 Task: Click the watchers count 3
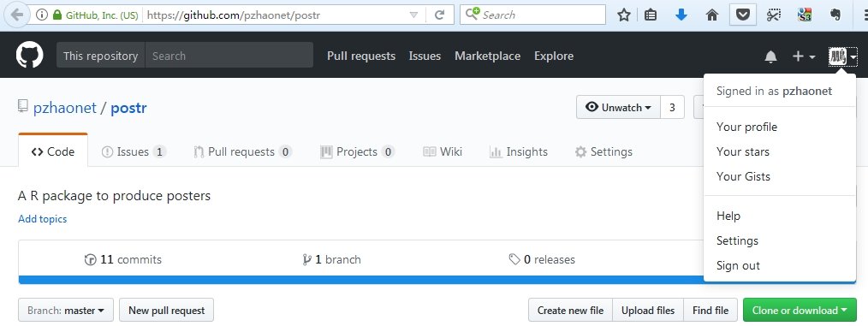click(x=672, y=107)
